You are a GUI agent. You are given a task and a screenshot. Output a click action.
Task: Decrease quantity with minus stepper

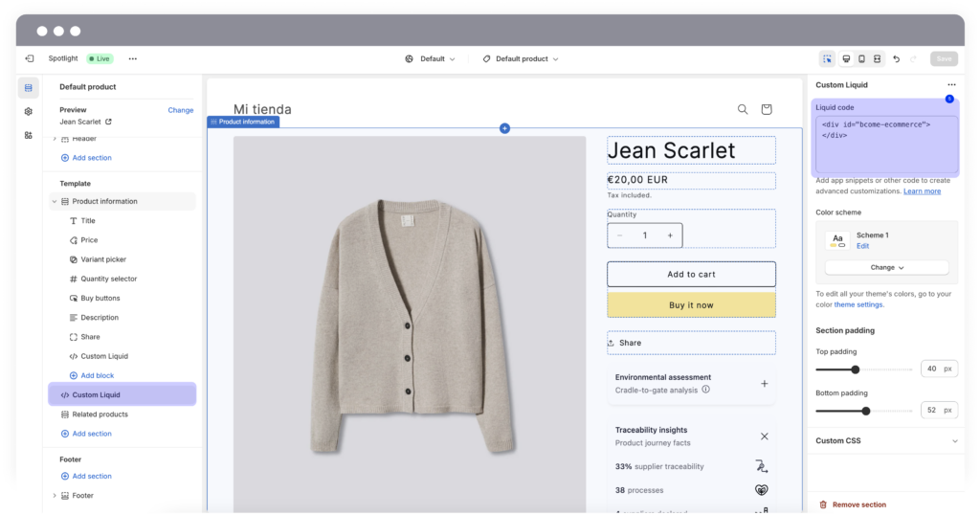620,235
